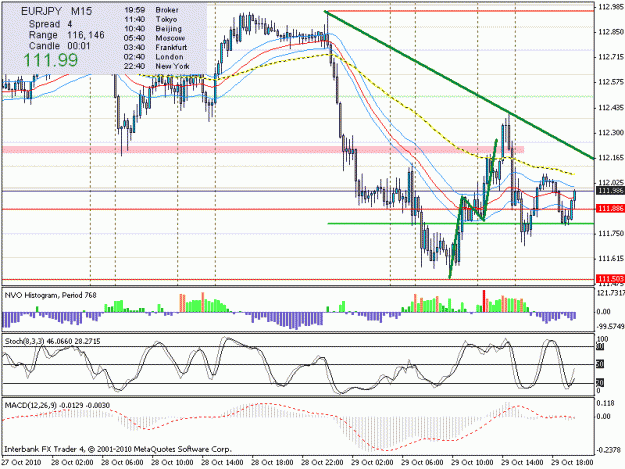Click the 112.985 price axis label
The height and width of the screenshot is (469, 625).
click(x=611, y=7)
